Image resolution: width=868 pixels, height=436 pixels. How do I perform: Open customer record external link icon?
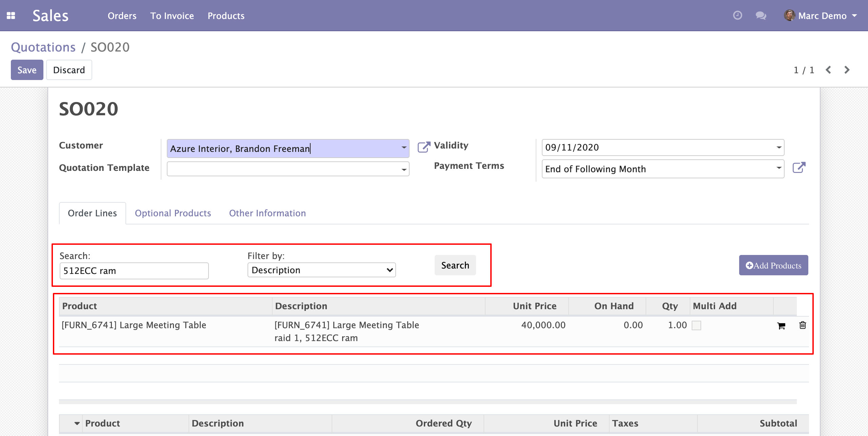click(x=423, y=147)
